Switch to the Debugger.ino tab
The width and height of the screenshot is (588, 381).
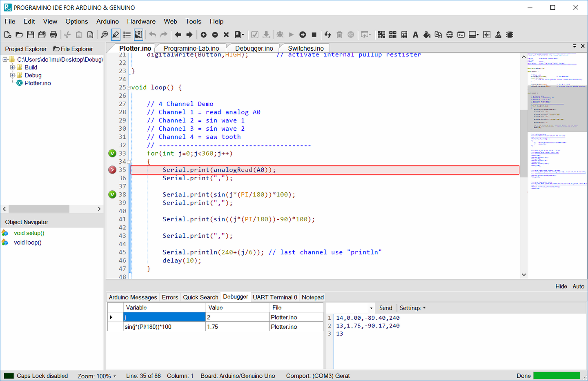[x=253, y=48]
